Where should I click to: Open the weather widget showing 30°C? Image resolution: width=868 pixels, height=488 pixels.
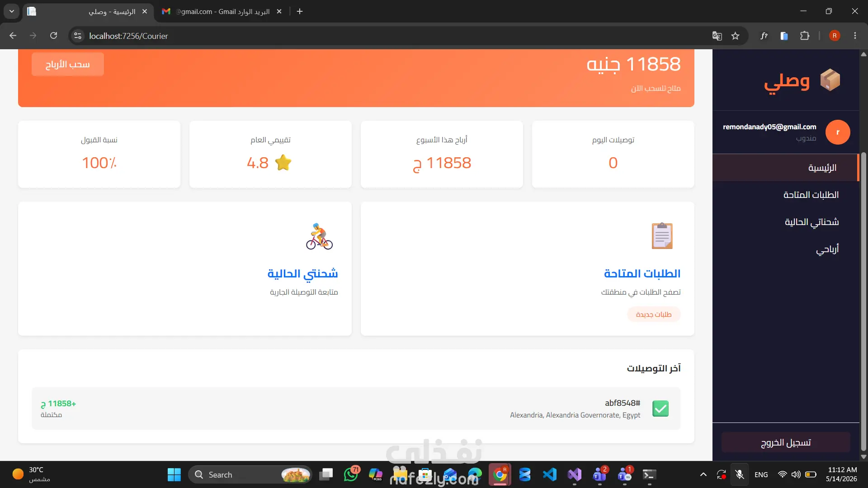coord(32,474)
